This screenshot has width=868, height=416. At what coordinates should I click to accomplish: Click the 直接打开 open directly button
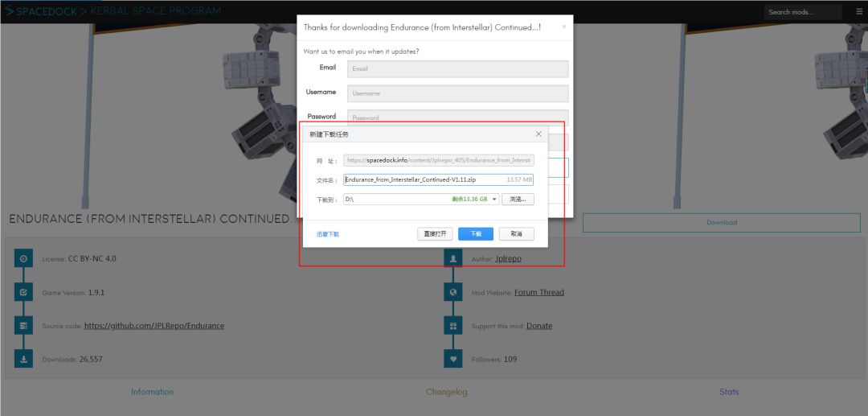tap(435, 234)
